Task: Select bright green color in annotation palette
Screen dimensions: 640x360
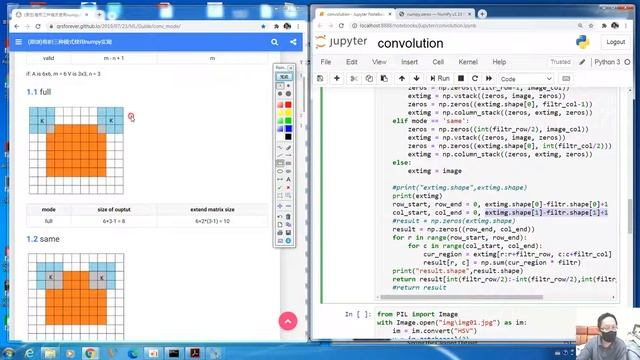Action: click(x=288, y=120)
